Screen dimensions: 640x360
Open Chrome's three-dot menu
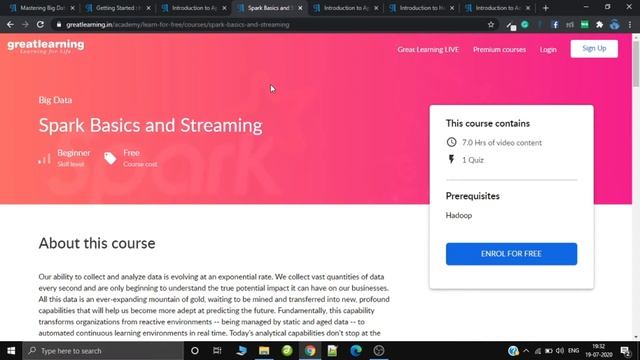tap(630, 24)
